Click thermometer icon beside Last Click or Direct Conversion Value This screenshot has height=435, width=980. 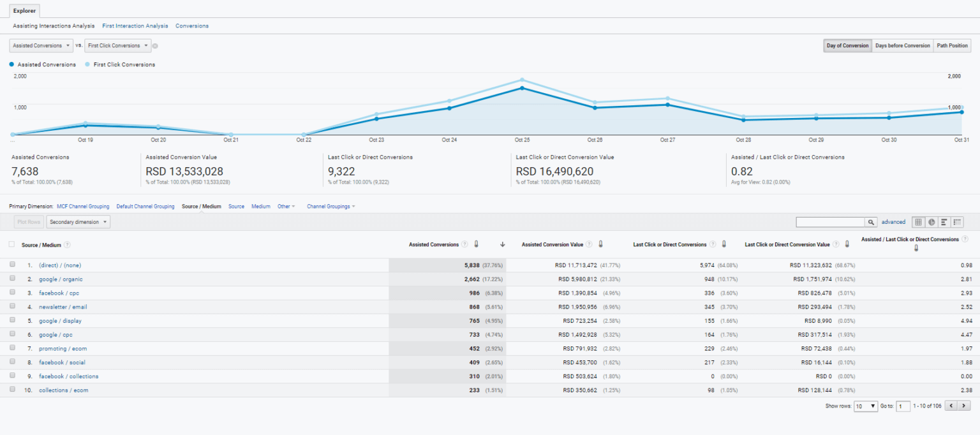(847, 244)
